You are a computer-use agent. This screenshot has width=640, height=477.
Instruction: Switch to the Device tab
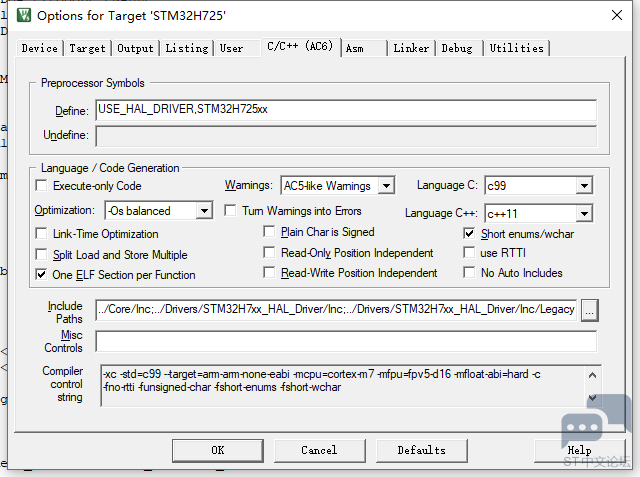point(40,48)
